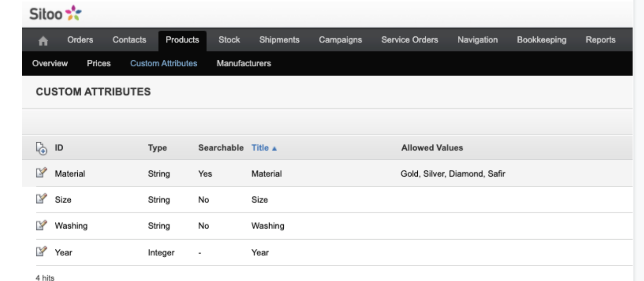This screenshot has height=281, width=644.
Task: Open the Contacts tab
Action: click(x=129, y=40)
